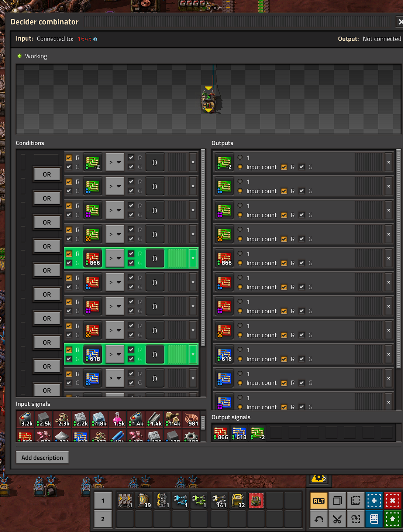
Task: Click pink flask 1.5k input signal
Action: pos(118,420)
